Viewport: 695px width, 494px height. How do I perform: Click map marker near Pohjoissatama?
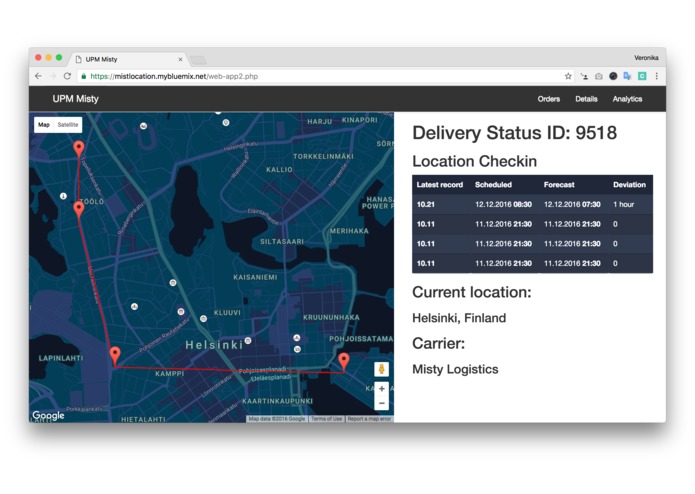click(344, 362)
